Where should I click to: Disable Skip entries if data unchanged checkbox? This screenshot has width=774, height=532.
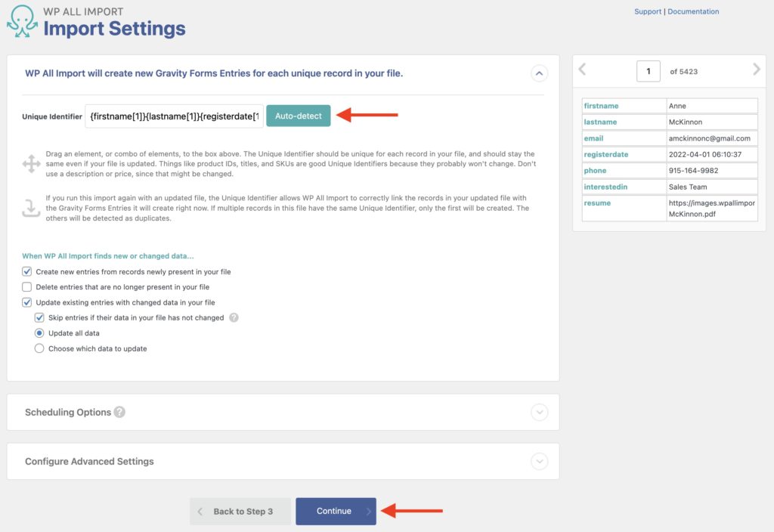39,317
